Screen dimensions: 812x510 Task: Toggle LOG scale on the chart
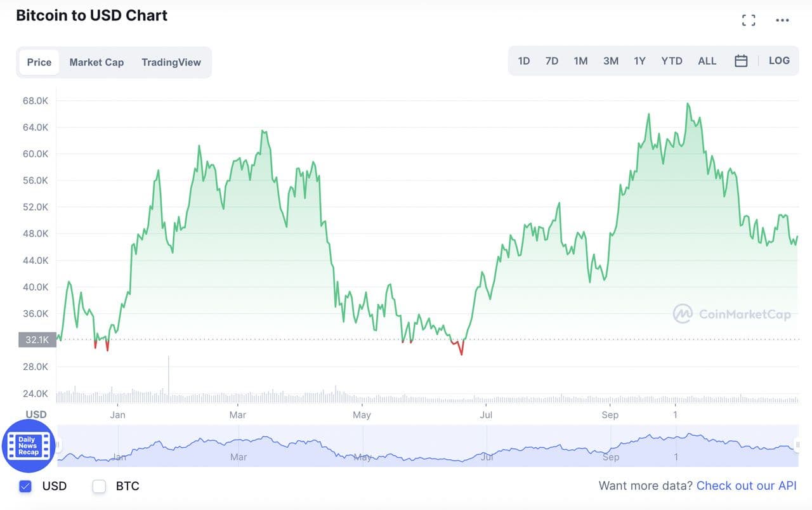779,61
